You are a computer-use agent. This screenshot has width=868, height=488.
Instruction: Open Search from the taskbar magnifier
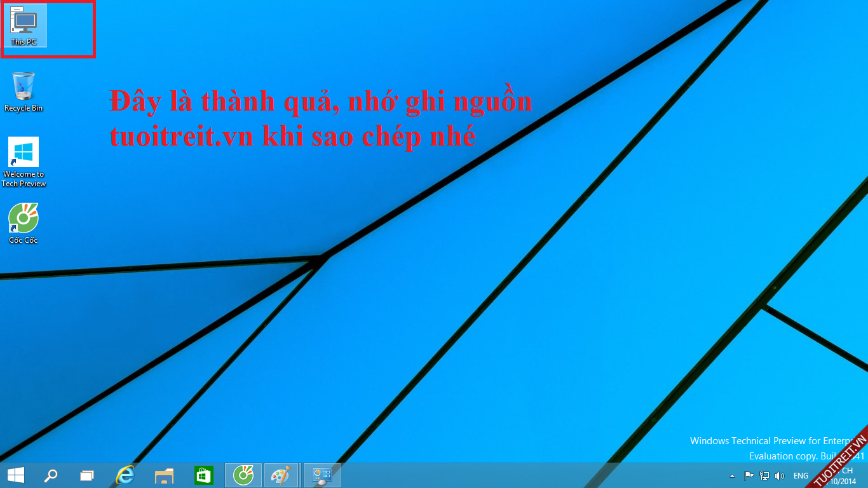(50, 475)
